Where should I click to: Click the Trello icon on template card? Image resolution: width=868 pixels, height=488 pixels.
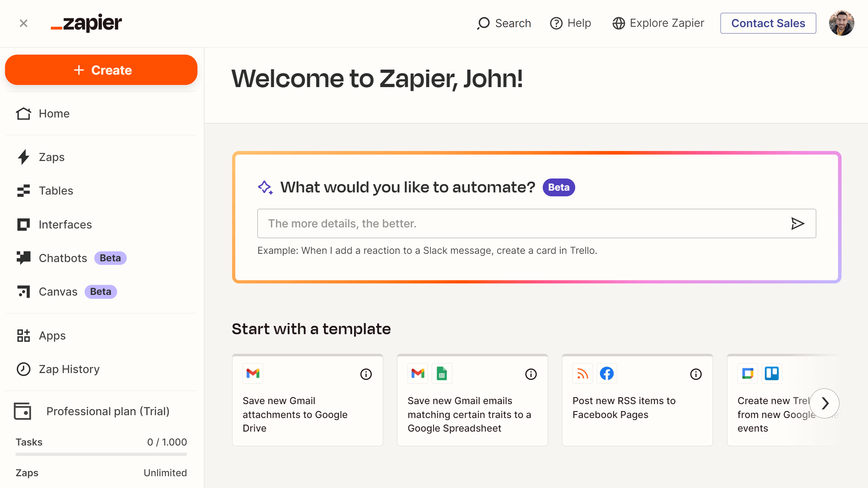tap(772, 373)
